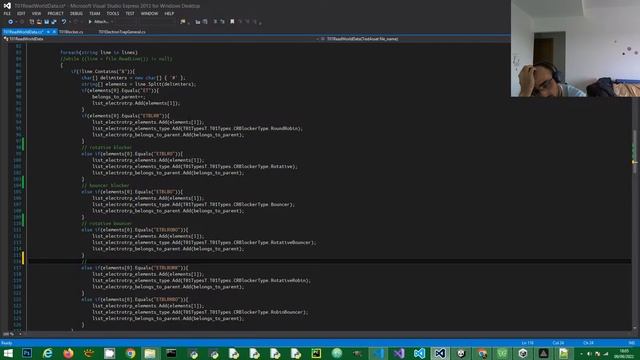Click the foreach(string line in lines) line
This screenshot has height=360, width=640.
(99, 53)
